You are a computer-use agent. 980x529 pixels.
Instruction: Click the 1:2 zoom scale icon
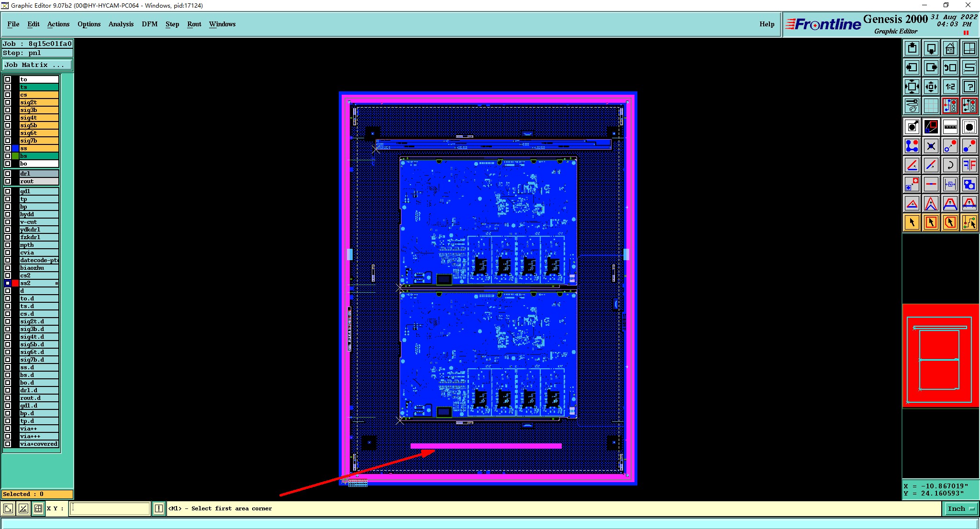(950, 87)
